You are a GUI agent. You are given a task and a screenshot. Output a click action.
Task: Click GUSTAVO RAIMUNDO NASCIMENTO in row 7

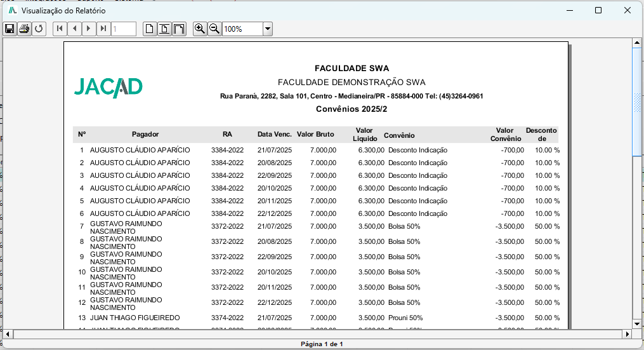126,227
